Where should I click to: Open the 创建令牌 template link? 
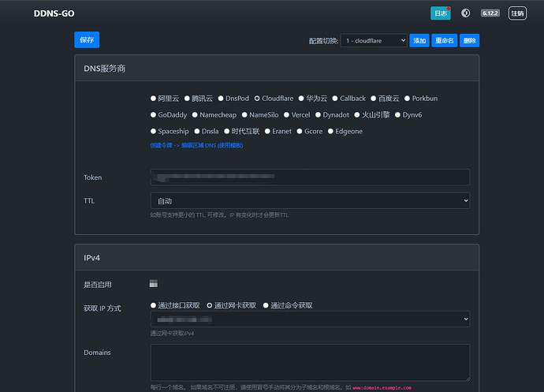196,146
